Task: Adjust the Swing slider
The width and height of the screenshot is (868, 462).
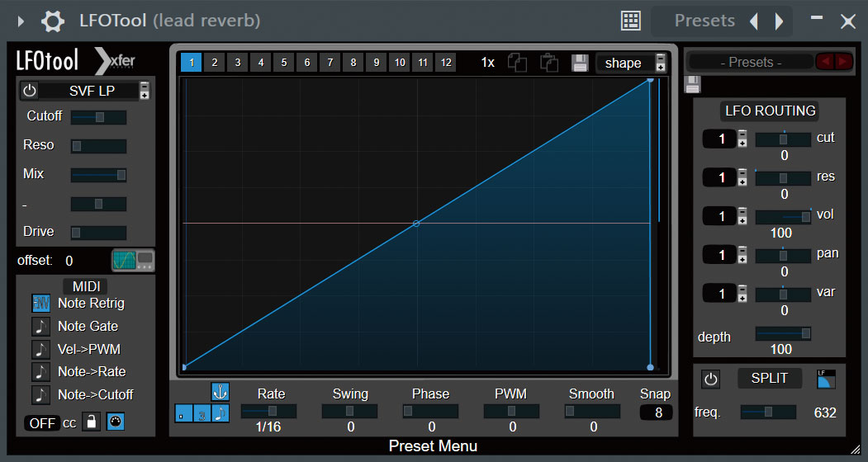Action: click(350, 411)
